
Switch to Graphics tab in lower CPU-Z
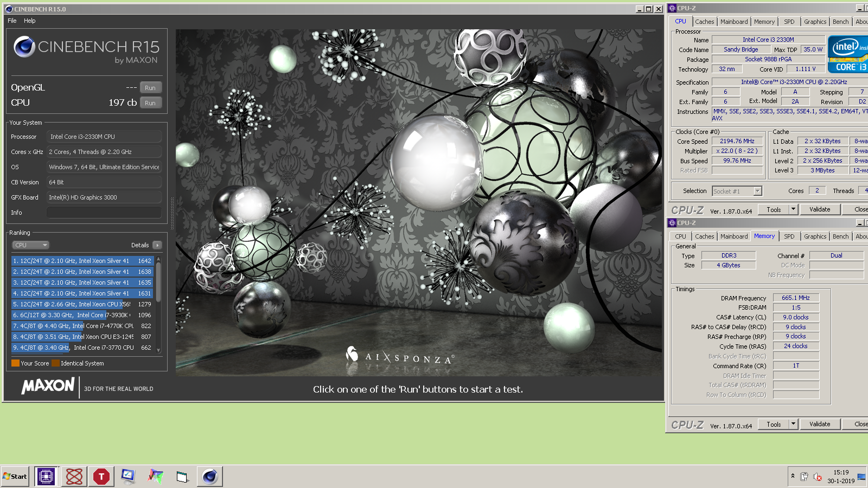[815, 236]
